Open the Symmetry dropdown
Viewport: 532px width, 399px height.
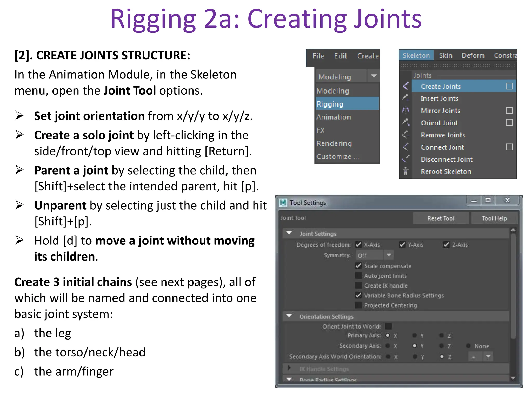(x=389, y=255)
